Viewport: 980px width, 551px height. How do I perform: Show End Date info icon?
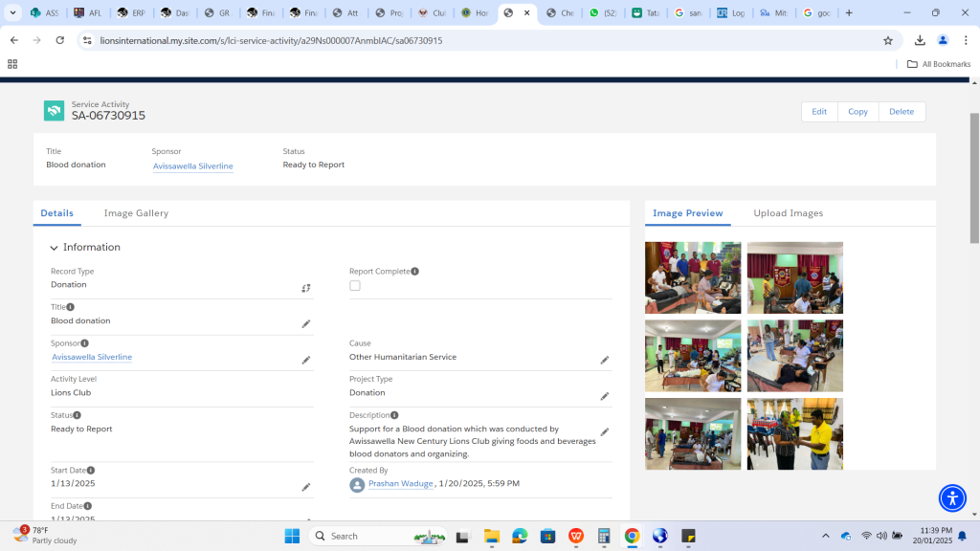tap(88, 506)
